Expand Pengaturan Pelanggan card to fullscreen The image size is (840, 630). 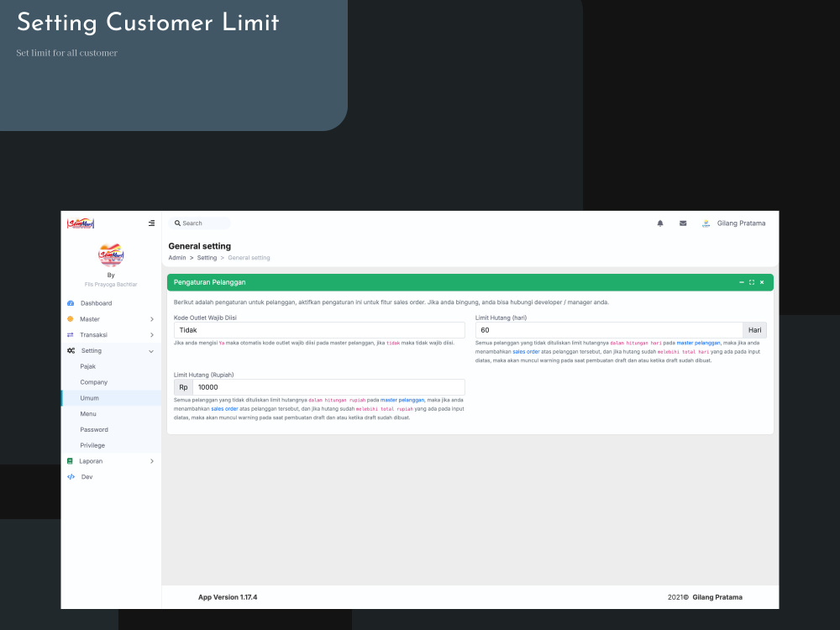(x=752, y=282)
